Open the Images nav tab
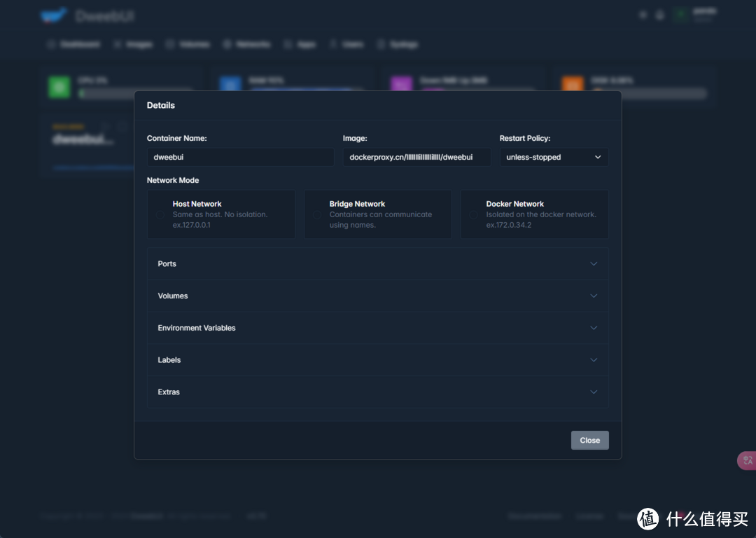The image size is (756, 538). (x=134, y=44)
